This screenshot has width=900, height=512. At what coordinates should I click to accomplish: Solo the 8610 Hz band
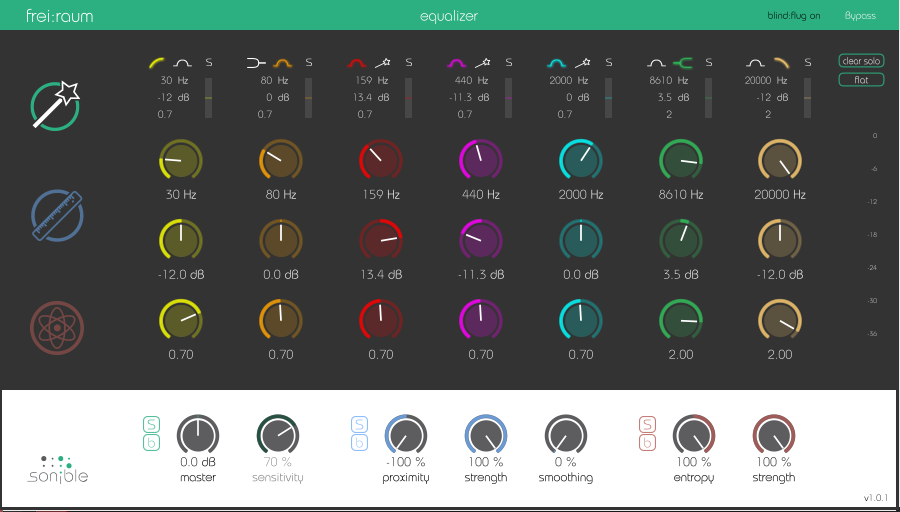coord(708,62)
